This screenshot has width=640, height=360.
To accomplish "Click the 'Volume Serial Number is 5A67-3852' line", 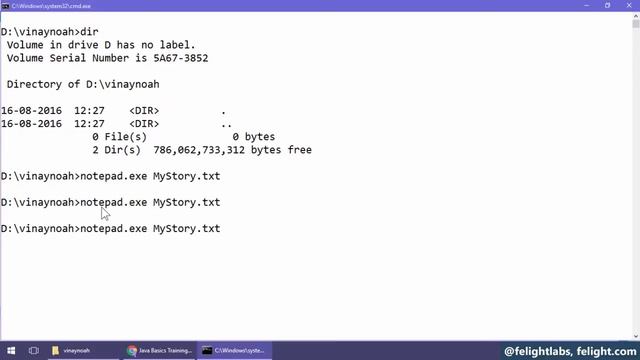I will point(107,58).
